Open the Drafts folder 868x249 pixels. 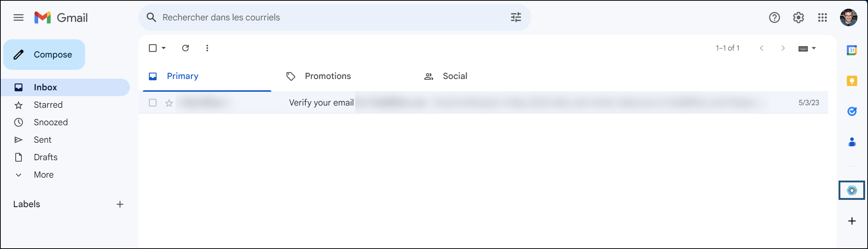click(45, 157)
